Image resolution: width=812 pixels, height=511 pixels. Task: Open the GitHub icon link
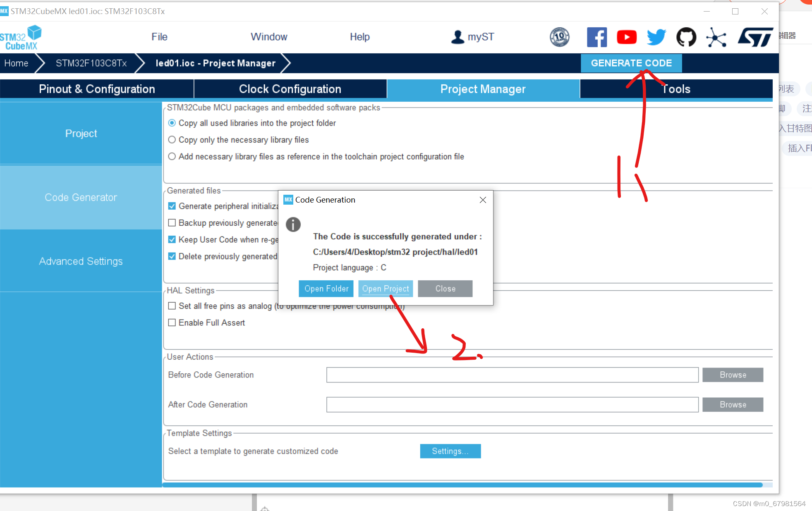tap(686, 37)
